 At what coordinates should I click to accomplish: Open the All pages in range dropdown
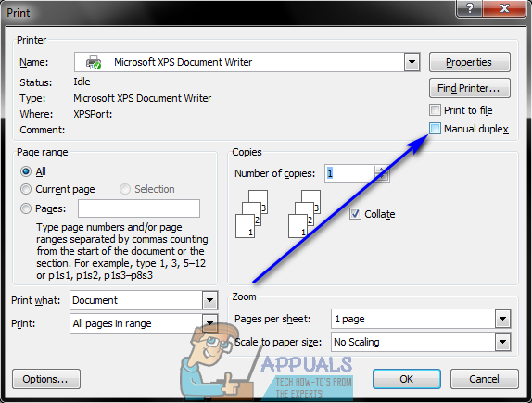point(209,323)
